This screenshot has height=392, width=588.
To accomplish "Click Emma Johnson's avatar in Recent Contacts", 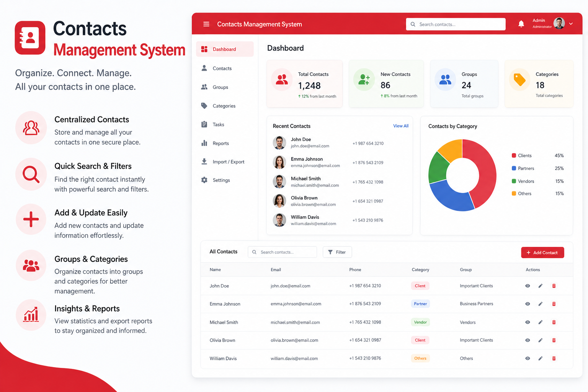I will (279, 162).
